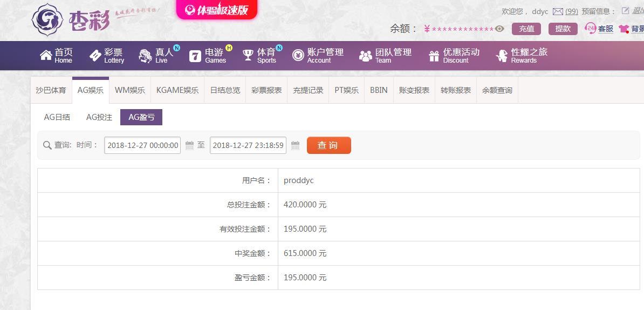Click the 杏彩 site logo
The image size is (644, 310).
coord(70,20)
